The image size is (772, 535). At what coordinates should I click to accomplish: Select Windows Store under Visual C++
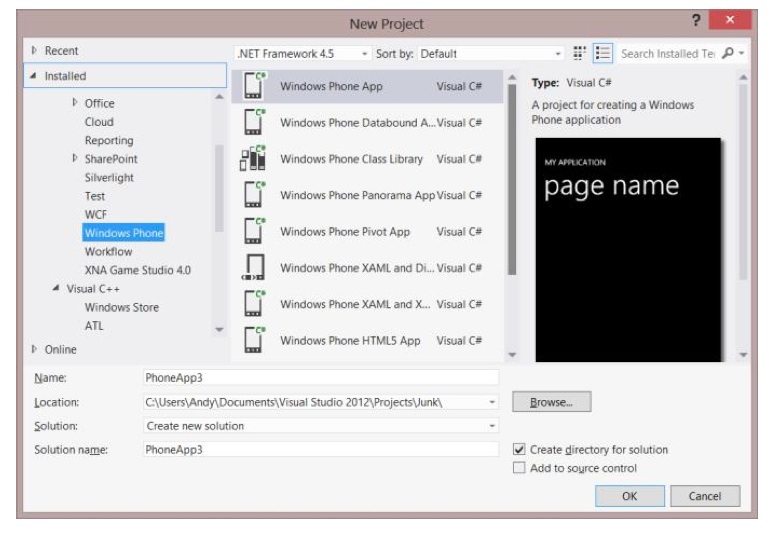(x=122, y=307)
